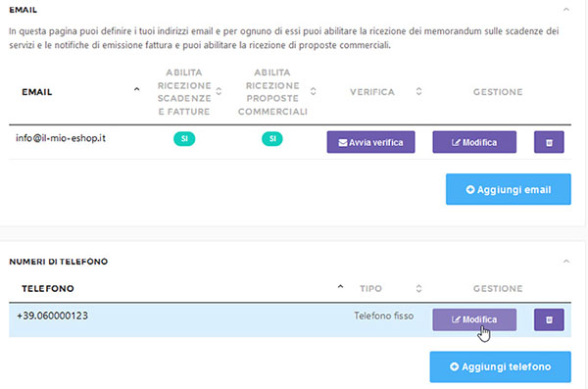Sort by EMAIL column arrow
Viewport: 588px width, 389px height.
click(136, 89)
